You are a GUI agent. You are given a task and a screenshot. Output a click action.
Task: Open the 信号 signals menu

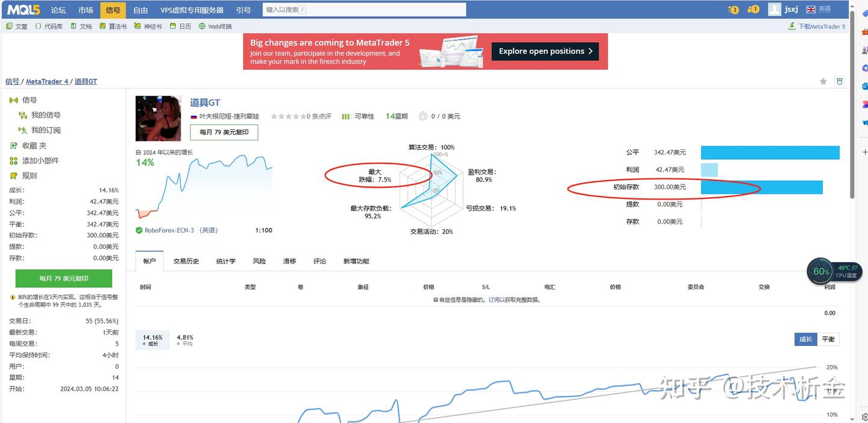pyautogui.click(x=113, y=10)
